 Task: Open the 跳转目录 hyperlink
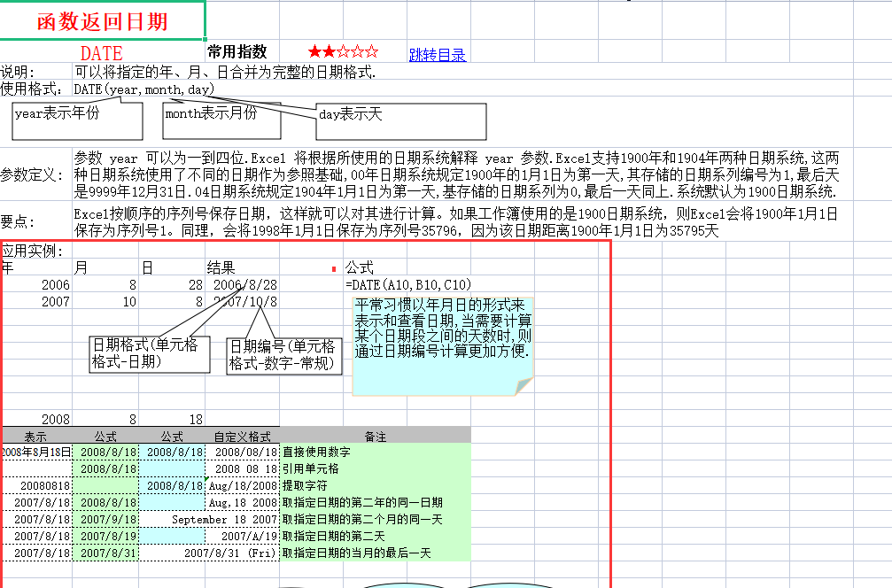(x=436, y=52)
